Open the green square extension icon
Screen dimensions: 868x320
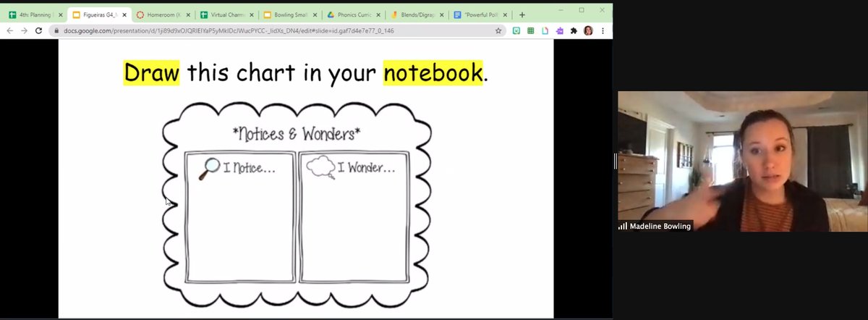coord(516,30)
